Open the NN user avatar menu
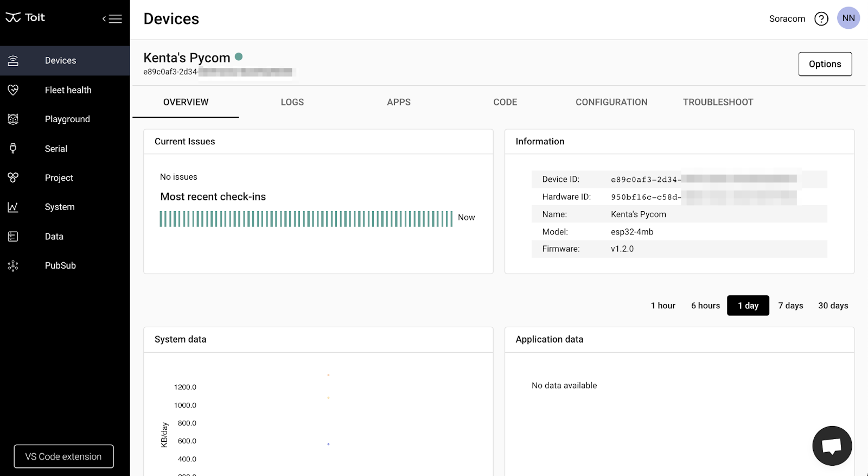 pos(848,18)
